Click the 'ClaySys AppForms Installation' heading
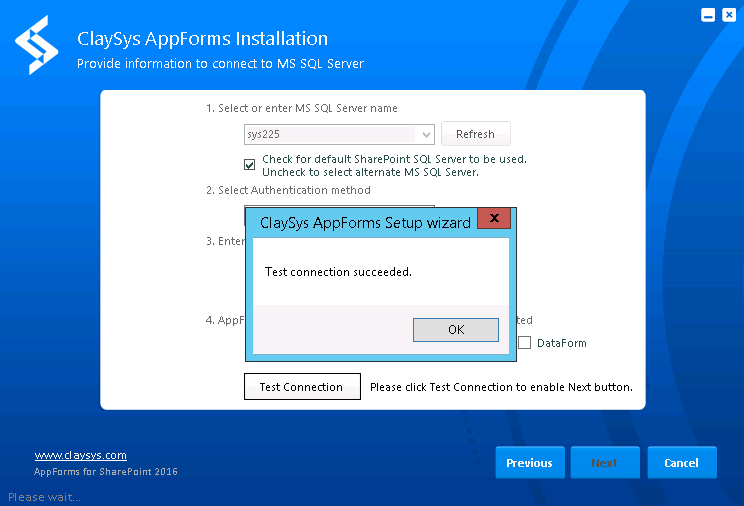Screen dimensions: 744x506 (203, 39)
